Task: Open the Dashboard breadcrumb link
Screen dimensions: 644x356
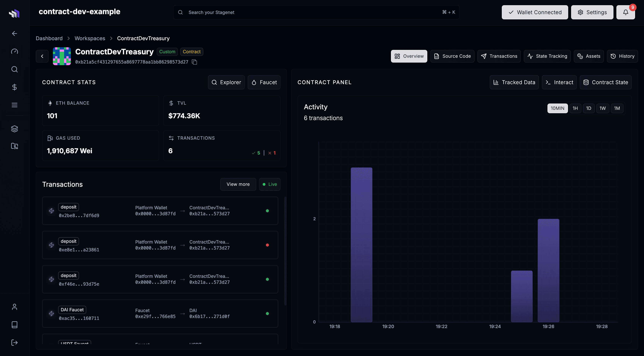Action: (49, 38)
